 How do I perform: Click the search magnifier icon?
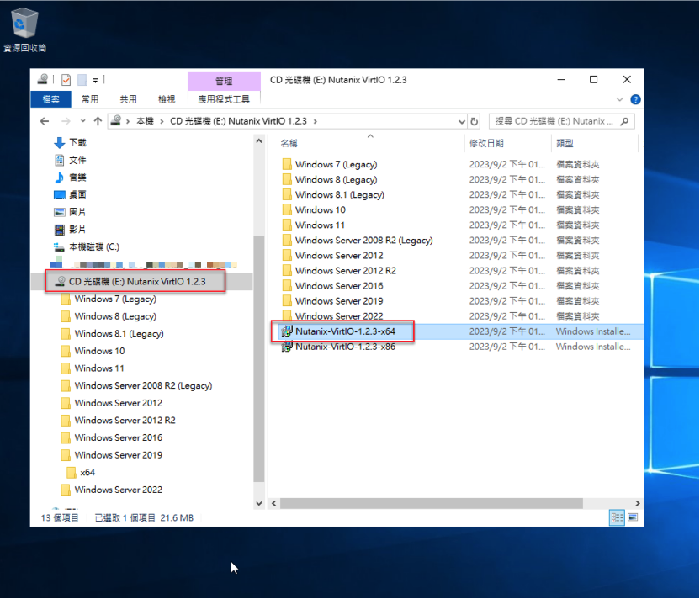point(624,121)
